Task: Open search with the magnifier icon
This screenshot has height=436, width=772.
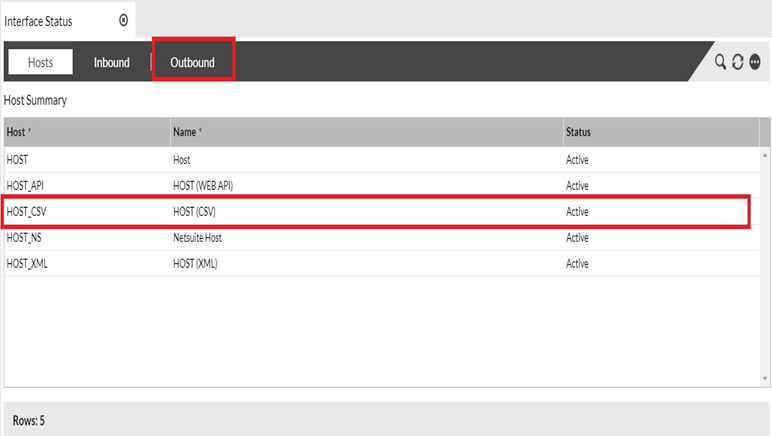Action: coord(720,62)
